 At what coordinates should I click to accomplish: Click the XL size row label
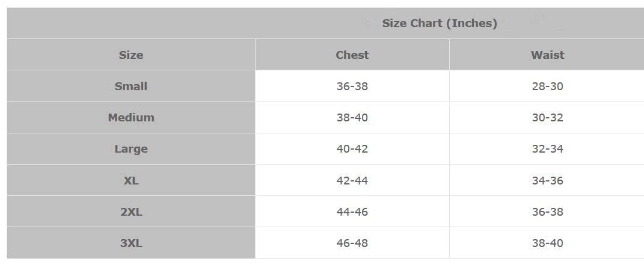click(131, 180)
